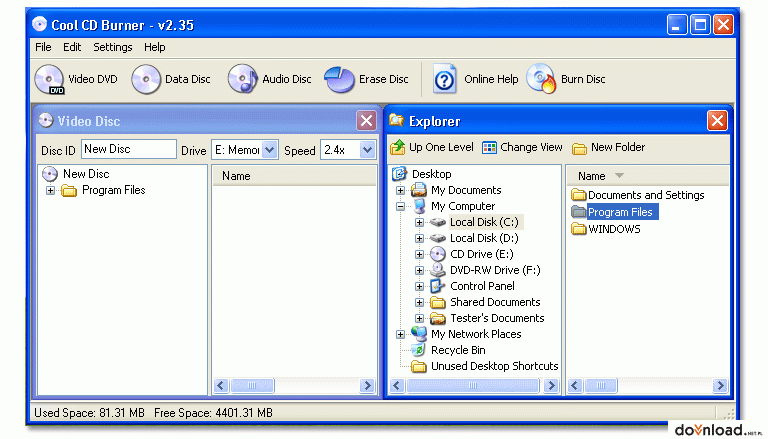Select Program Files folder in Video Disc tree
This screenshot has width=768, height=439.
coord(104,190)
